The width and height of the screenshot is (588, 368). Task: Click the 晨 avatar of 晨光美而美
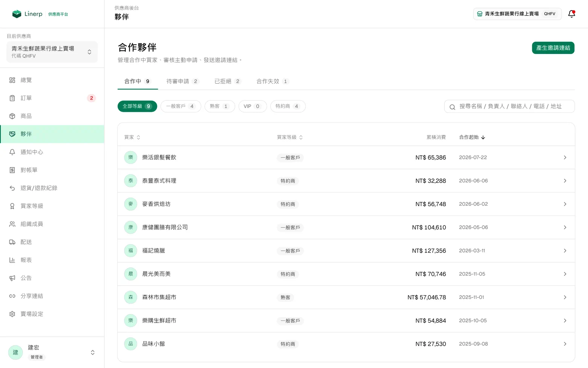point(131,274)
